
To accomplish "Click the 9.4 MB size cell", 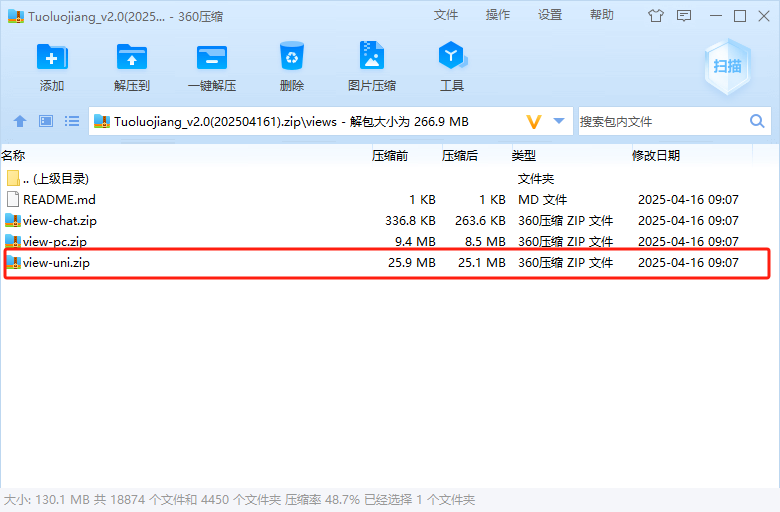I will [x=415, y=241].
